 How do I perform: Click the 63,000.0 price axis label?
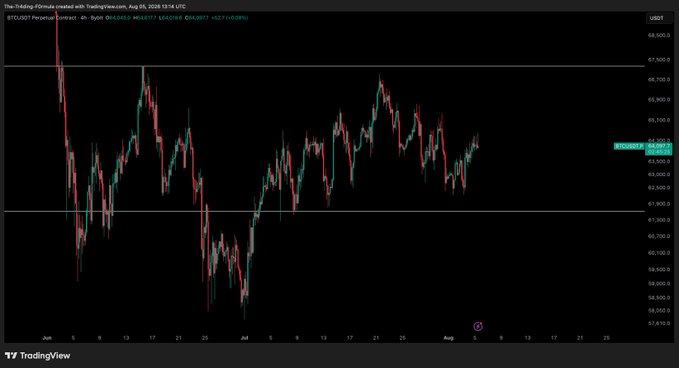(659, 174)
